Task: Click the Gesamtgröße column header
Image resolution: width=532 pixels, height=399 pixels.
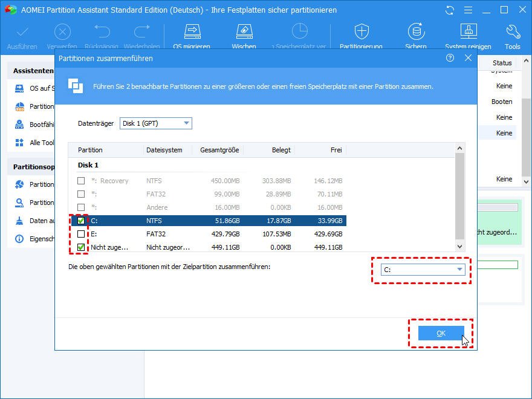Action: 219,150
